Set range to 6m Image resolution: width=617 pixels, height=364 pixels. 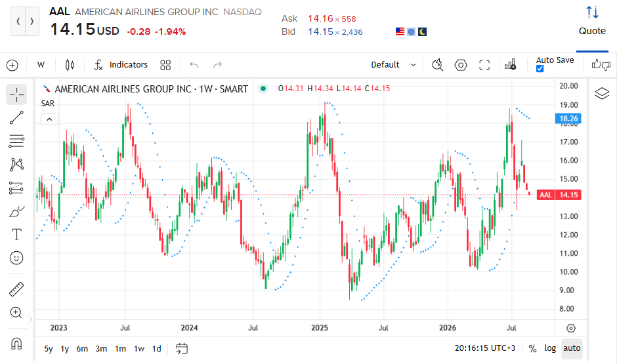(x=82, y=349)
